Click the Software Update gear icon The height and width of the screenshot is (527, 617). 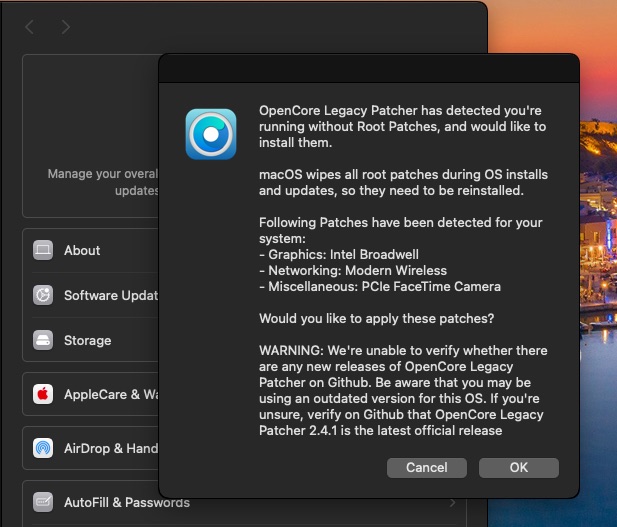pos(43,295)
